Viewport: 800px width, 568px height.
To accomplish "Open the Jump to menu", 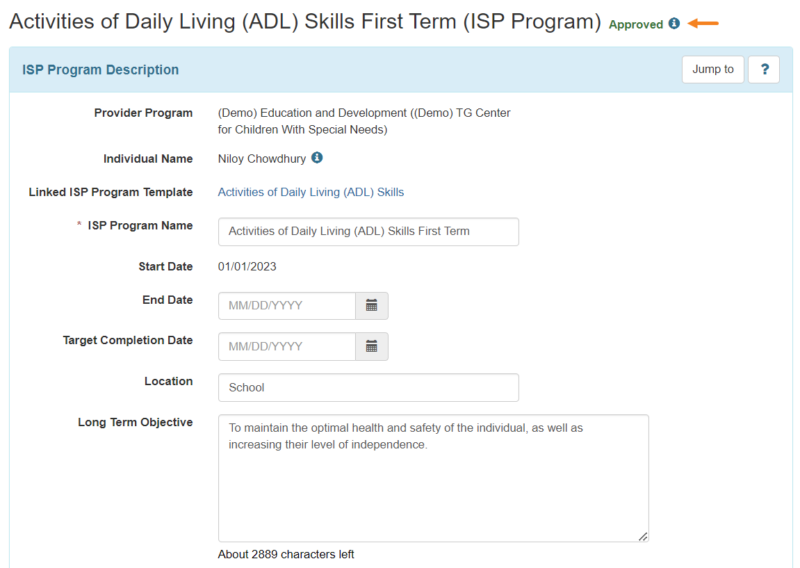I will [x=713, y=69].
